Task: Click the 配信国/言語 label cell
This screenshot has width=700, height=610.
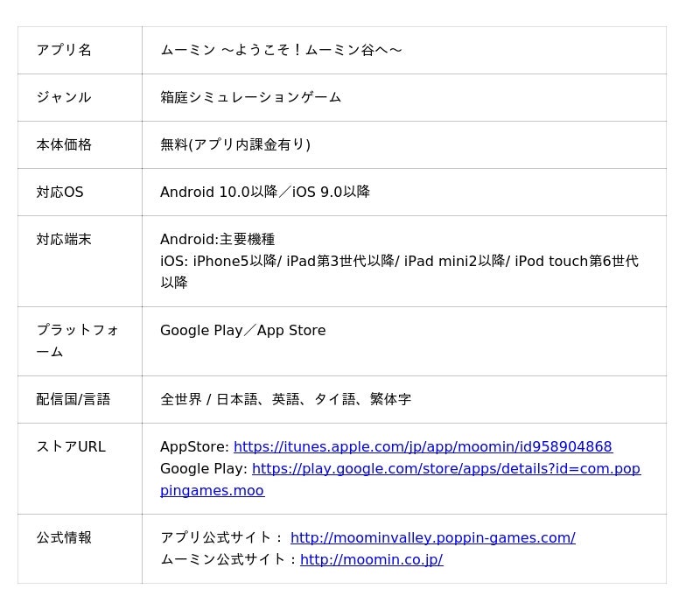Action: click(x=73, y=399)
